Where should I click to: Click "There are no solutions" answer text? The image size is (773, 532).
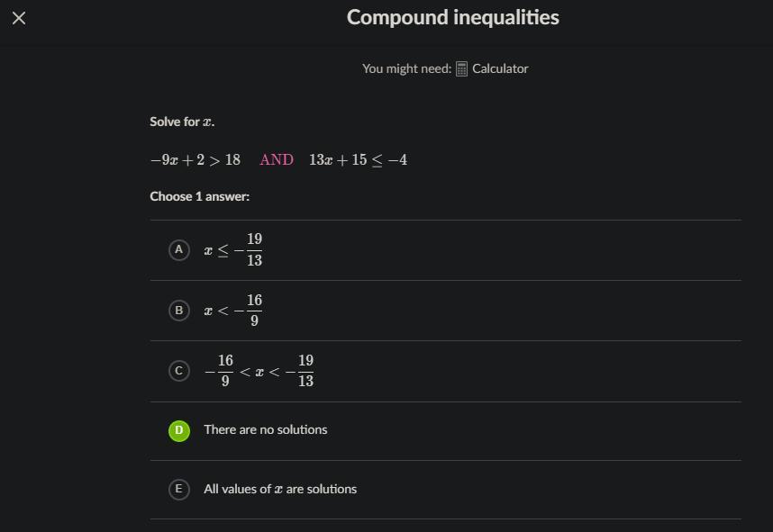click(266, 429)
